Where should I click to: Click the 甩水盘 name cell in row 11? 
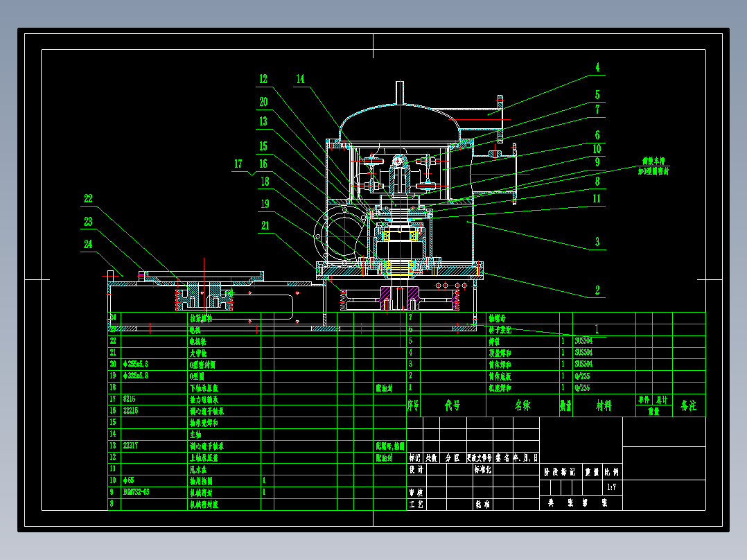(198, 469)
